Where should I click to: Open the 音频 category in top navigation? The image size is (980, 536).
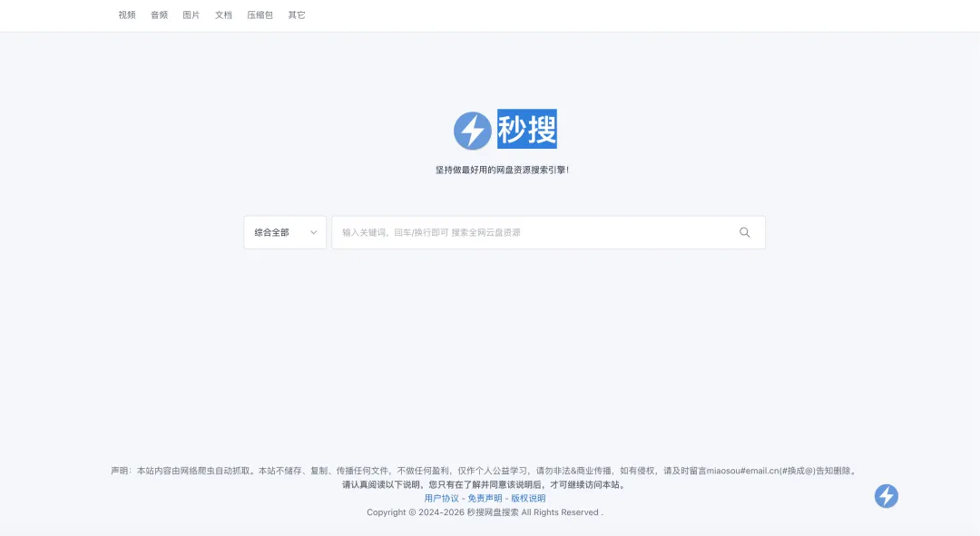coord(160,15)
